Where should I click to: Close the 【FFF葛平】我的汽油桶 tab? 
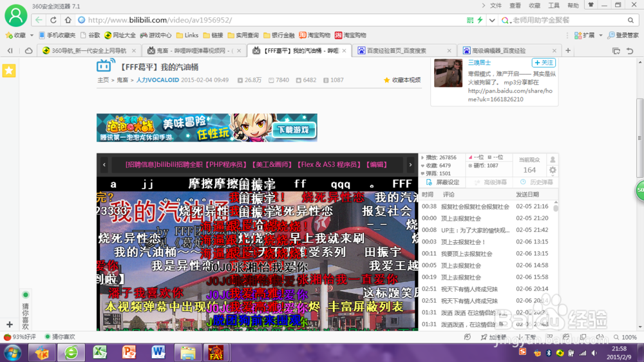(x=344, y=50)
